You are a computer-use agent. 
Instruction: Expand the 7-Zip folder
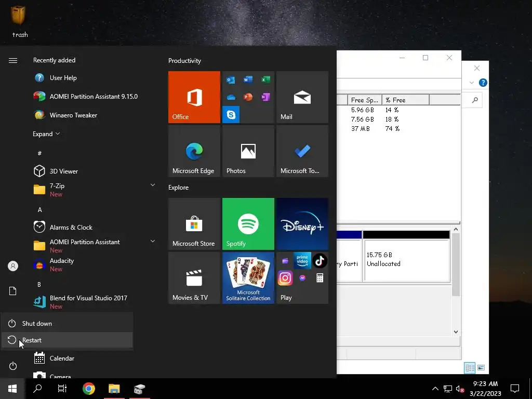click(153, 185)
